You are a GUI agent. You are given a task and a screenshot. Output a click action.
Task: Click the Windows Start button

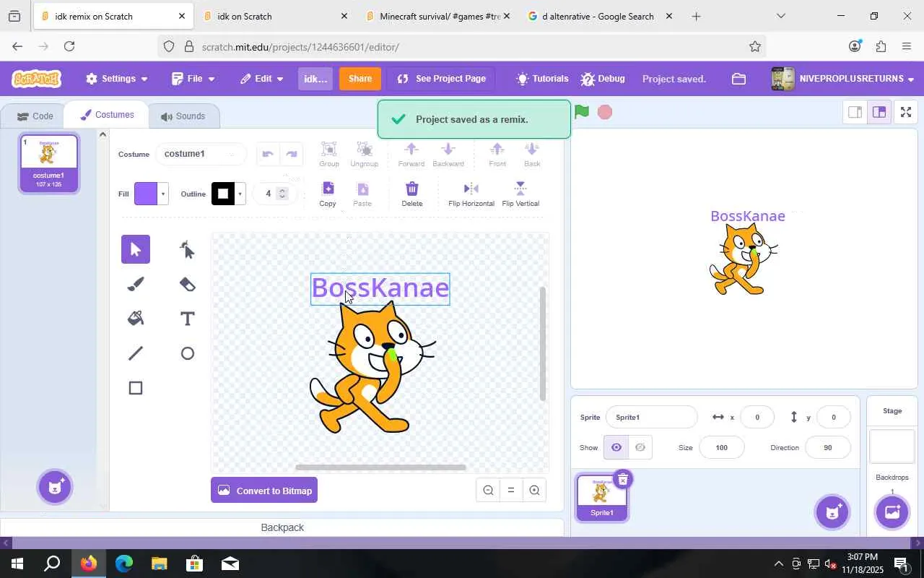(17, 564)
